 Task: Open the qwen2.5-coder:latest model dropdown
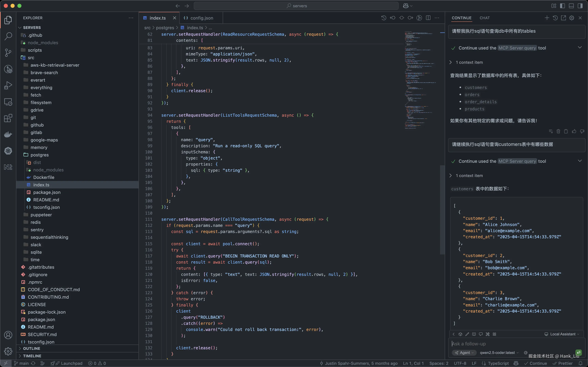click(499, 353)
